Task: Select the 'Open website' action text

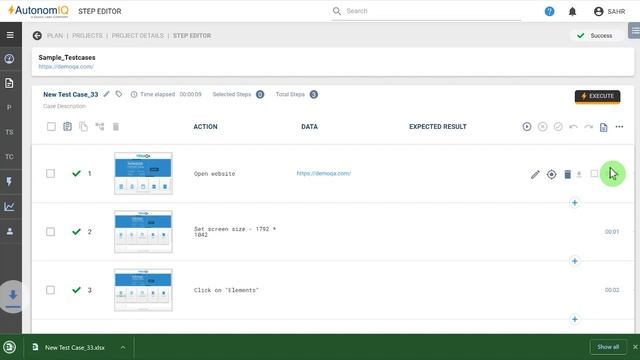Action: (x=214, y=174)
